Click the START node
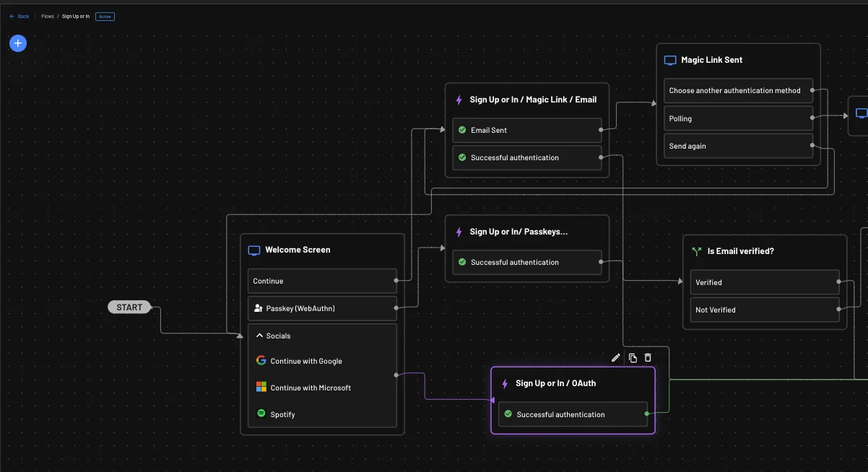The image size is (868, 472). (x=129, y=307)
